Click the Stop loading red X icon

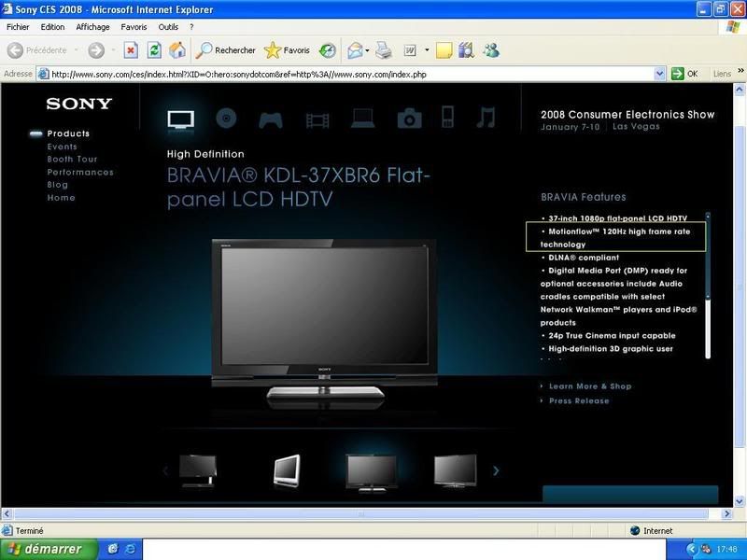tap(131, 50)
